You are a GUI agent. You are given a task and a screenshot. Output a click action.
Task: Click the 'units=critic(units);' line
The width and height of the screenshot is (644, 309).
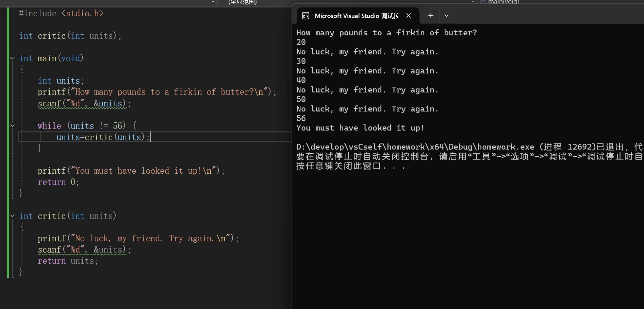pos(103,137)
